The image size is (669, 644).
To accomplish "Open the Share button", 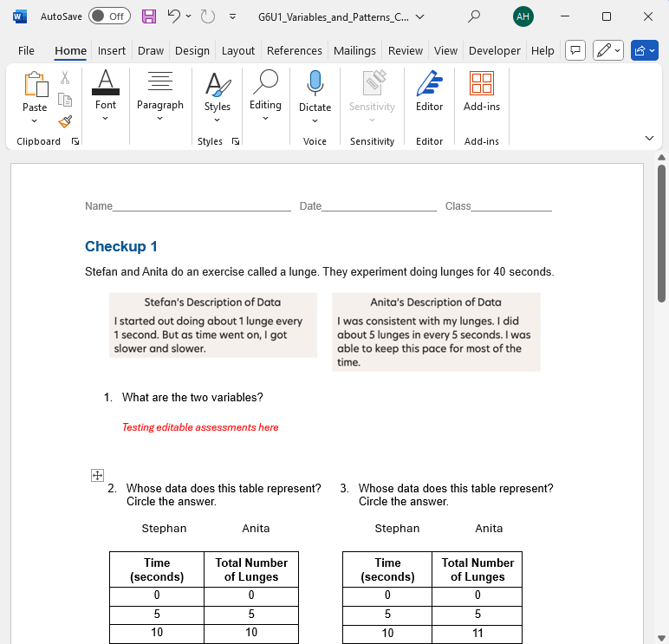I will [x=645, y=50].
